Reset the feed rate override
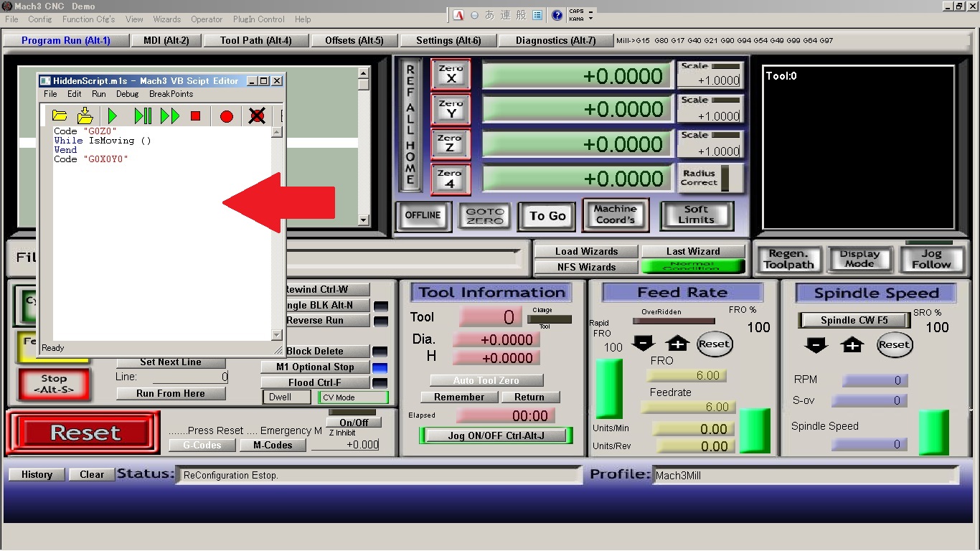Viewport: 980px width, 551px height. (714, 344)
